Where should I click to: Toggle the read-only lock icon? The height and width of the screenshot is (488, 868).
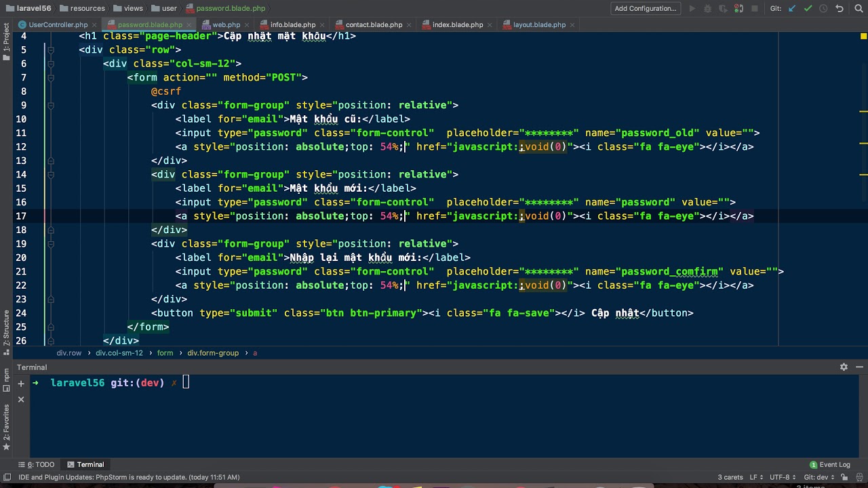pyautogui.click(x=844, y=477)
